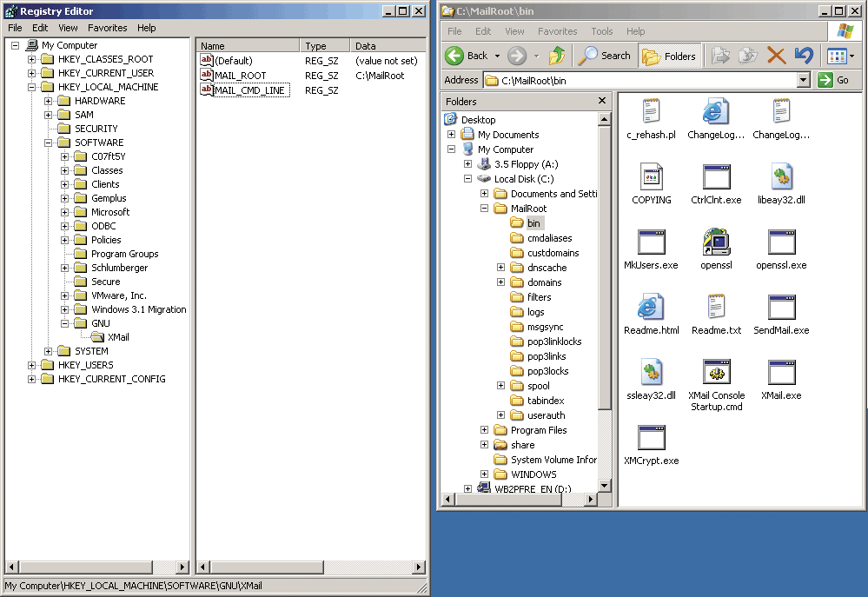Click folder tree scroll down arrow
Viewport: 868px width, 597px height.
(605, 486)
